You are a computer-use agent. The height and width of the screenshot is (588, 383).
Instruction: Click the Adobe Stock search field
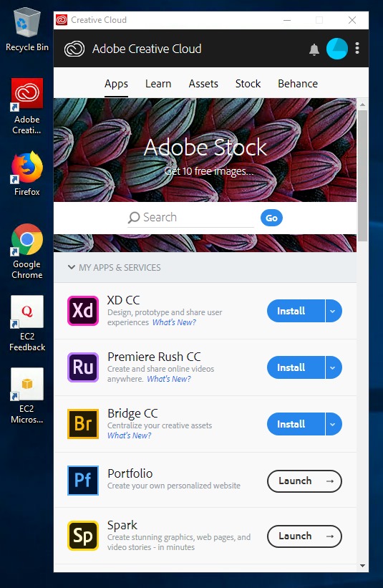point(191,218)
